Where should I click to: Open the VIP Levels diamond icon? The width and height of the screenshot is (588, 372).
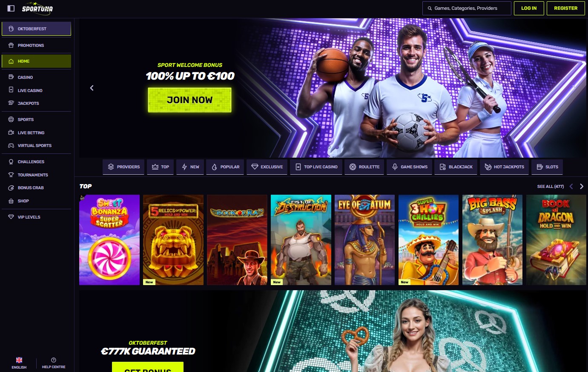(11, 217)
